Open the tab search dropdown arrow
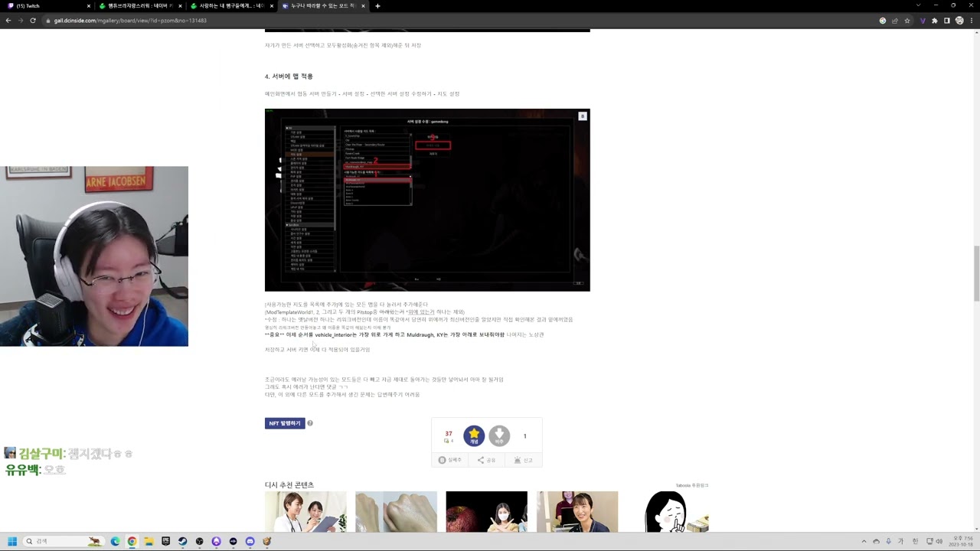 click(x=918, y=5)
